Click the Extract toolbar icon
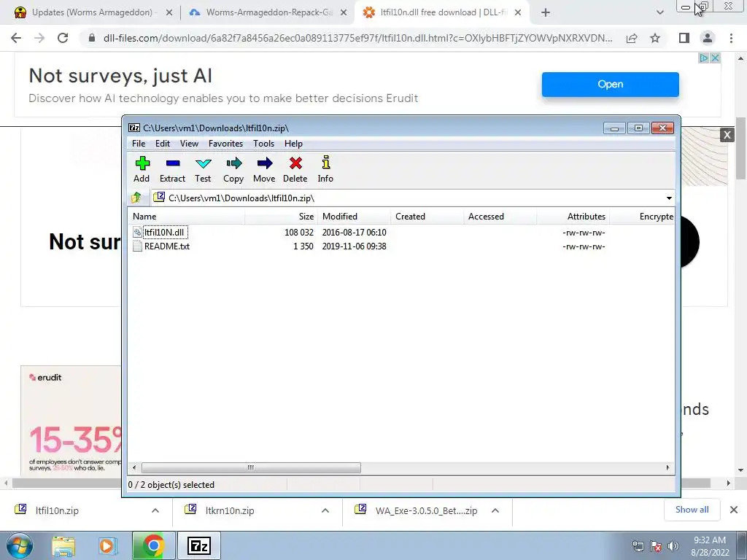The width and height of the screenshot is (747, 560). pyautogui.click(x=172, y=163)
